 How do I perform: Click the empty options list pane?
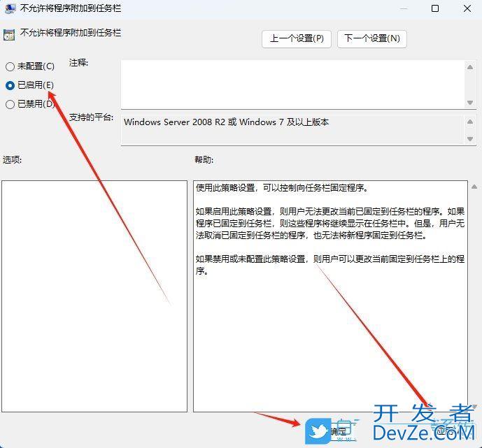94,296
